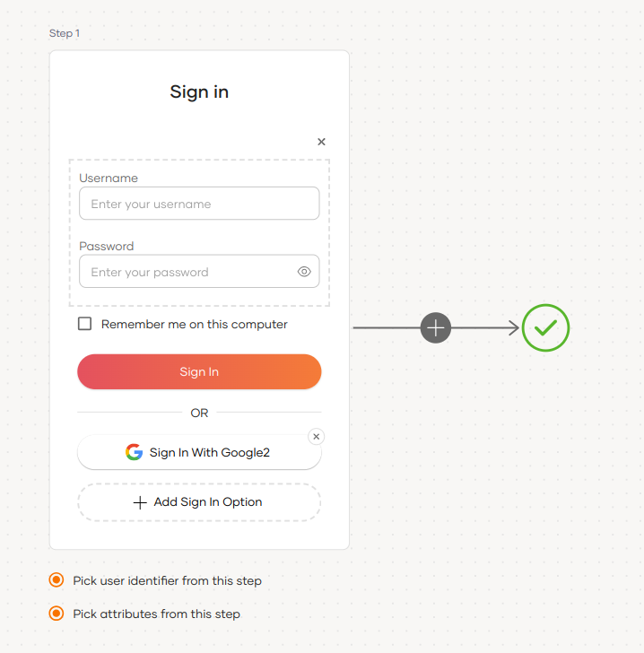The height and width of the screenshot is (653, 644).
Task: Click the Password field label
Action: click(x=106, y=246)
